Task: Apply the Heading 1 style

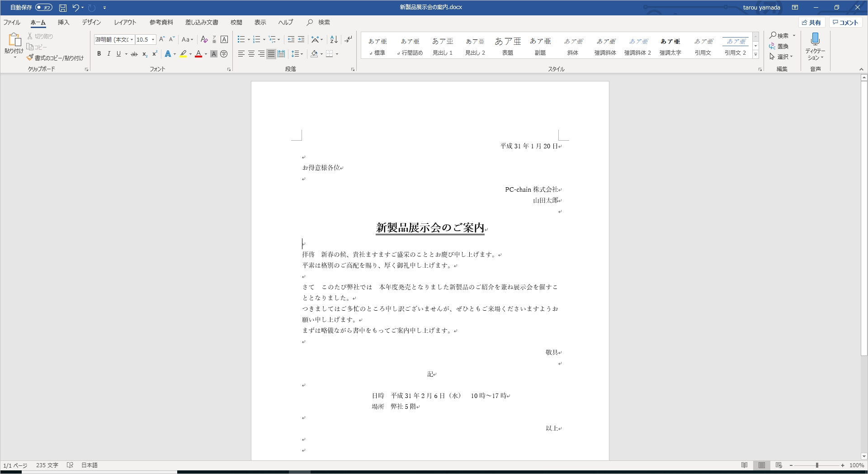Action: point(443,46)
